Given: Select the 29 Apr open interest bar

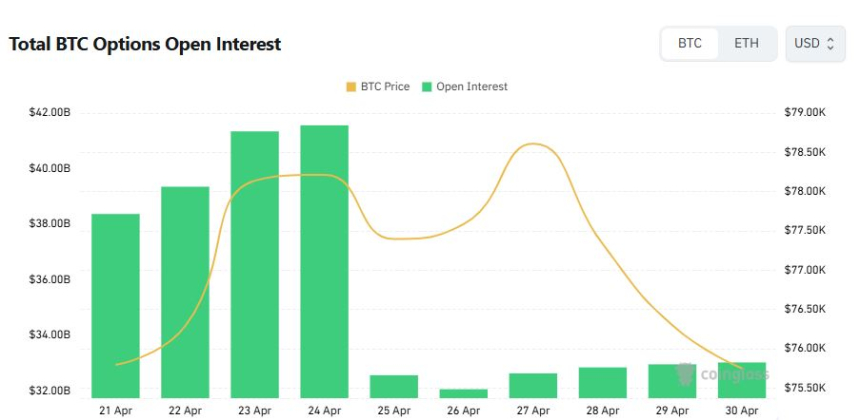Looking at the screenshot, I should tap(672, 381).
